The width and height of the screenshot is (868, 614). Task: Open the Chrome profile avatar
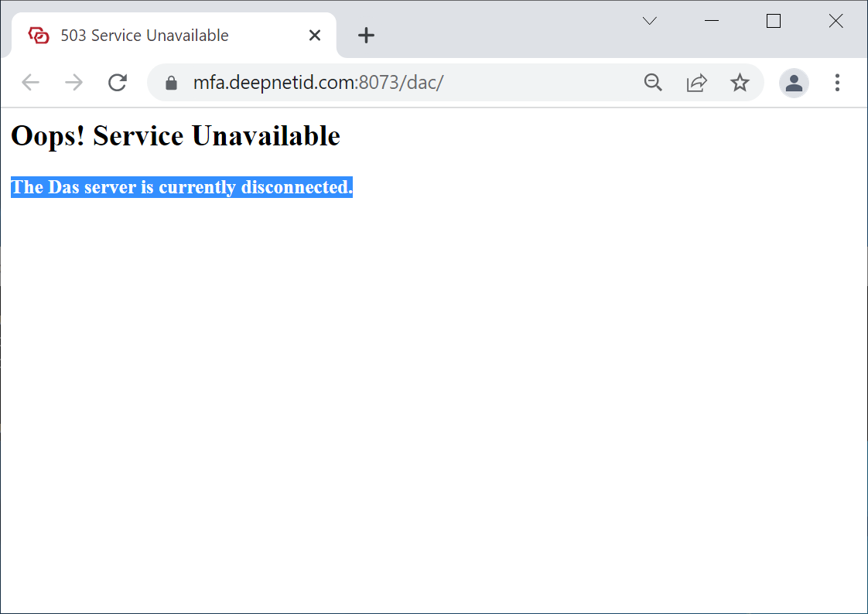(x=794, y=83)
